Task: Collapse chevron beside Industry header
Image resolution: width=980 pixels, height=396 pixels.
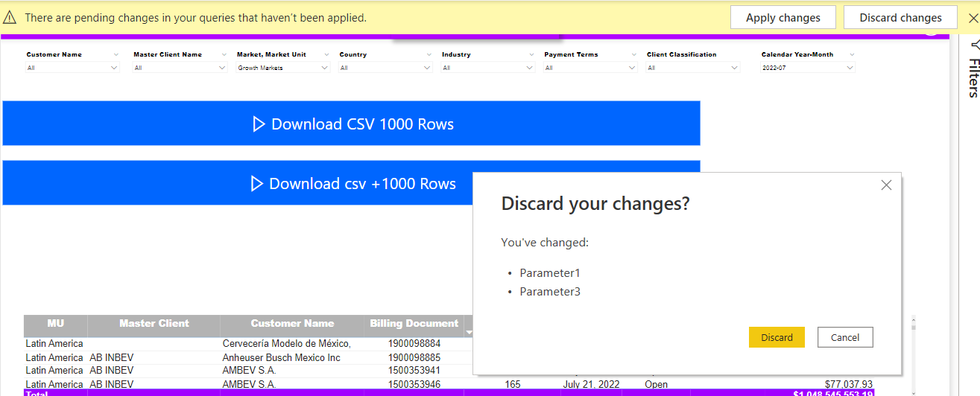Action: point(532,54)
